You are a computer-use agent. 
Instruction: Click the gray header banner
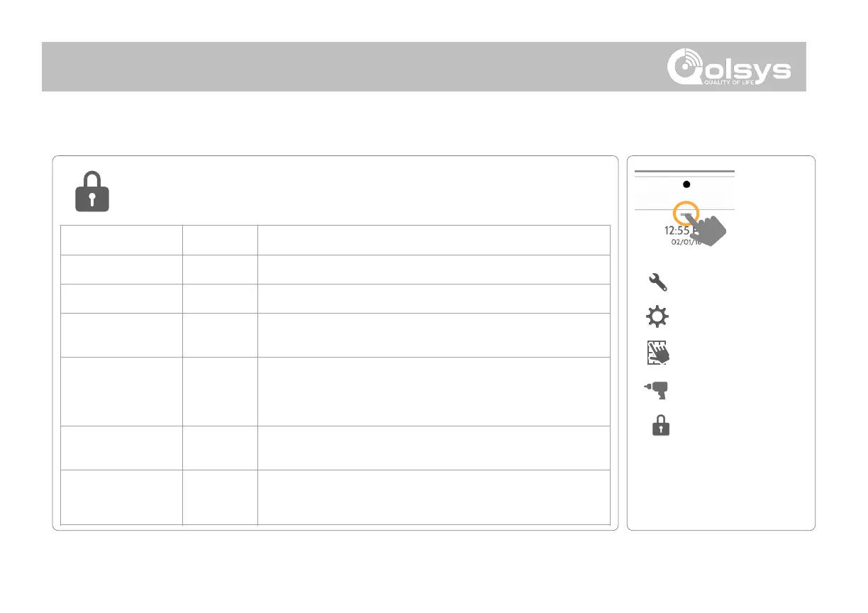(x=355, y=67)
